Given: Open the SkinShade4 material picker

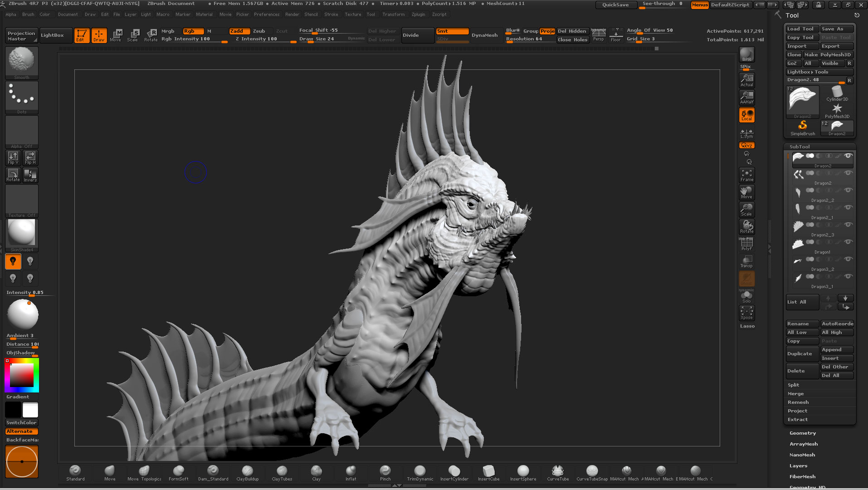Looking at the screenshot, I should coord(22,235).
